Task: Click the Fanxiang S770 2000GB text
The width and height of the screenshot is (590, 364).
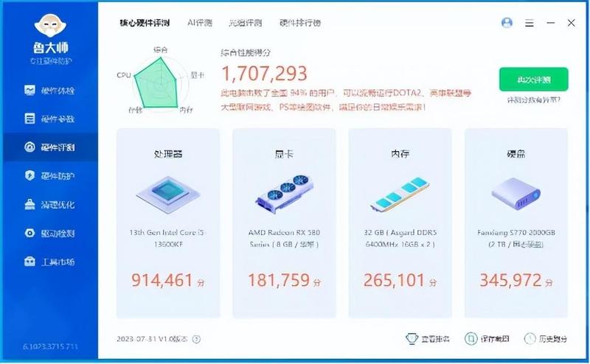Action: pos(516,238)
